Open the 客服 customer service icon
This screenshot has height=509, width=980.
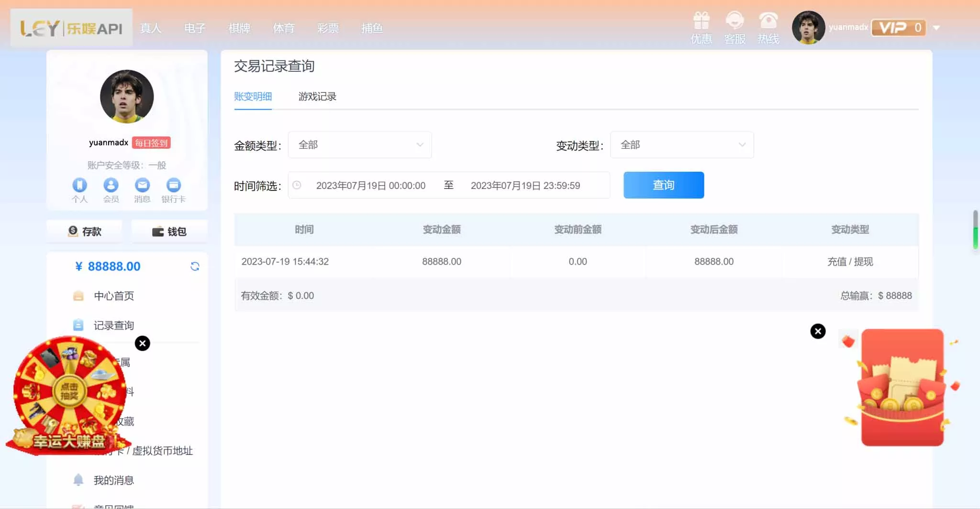pos(734,22)
